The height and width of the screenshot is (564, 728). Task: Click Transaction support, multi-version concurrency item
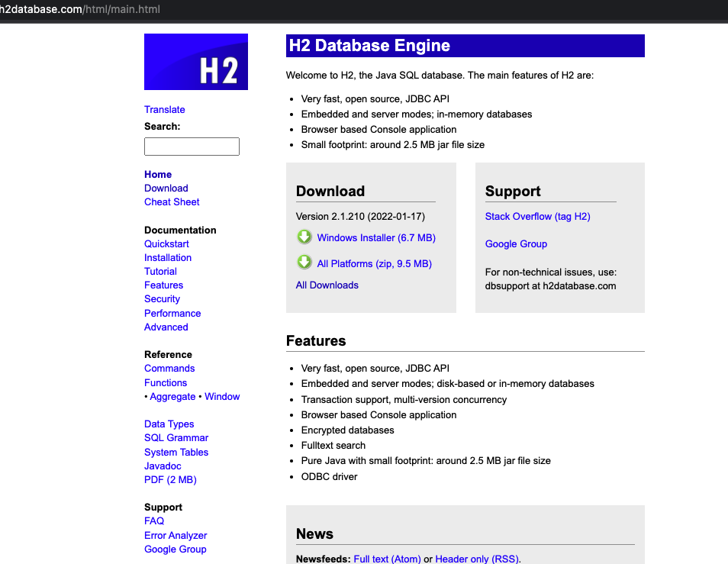(x=404, y=400)
